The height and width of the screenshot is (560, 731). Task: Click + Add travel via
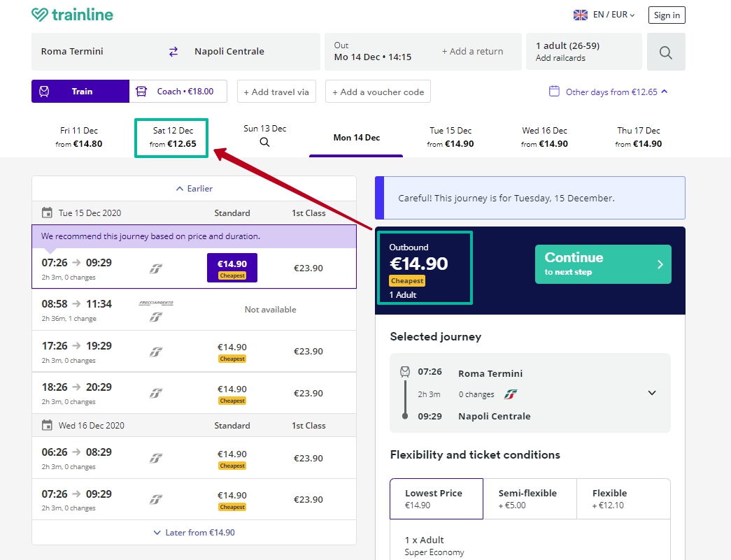276,92
